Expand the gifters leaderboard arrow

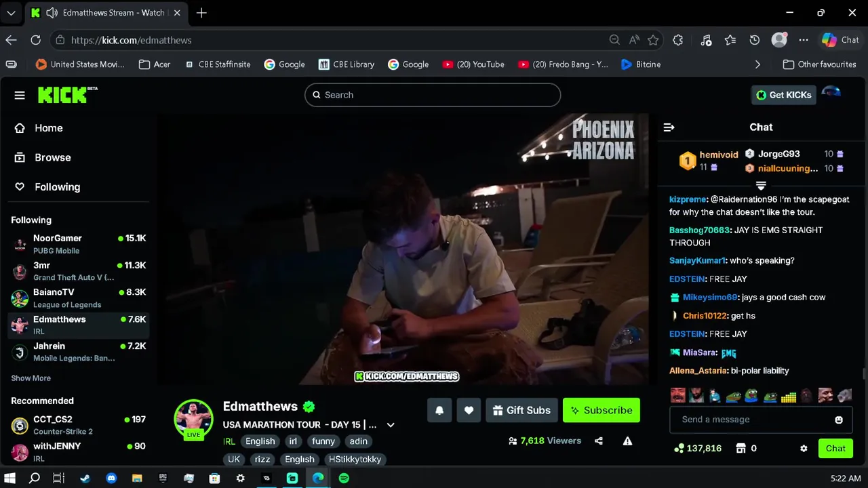coord(761,185)
